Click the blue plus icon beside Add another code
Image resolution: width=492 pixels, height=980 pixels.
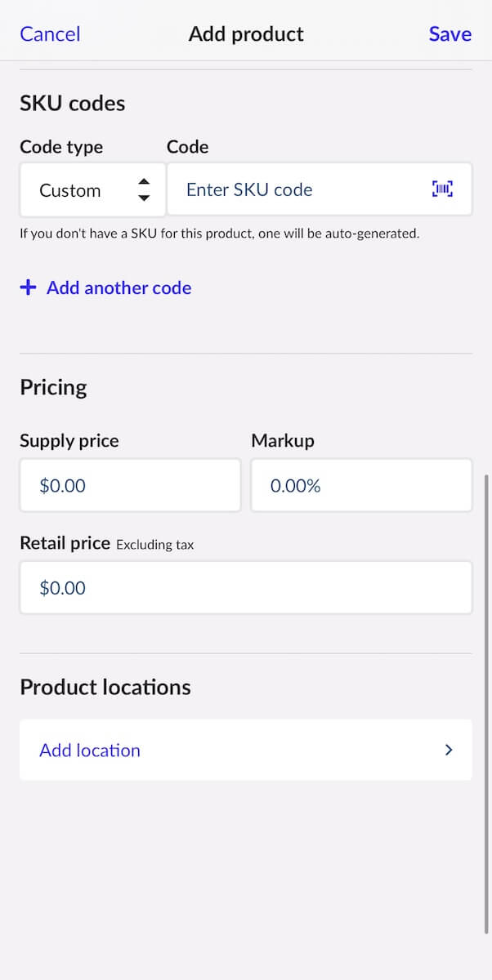coord(28,287)
